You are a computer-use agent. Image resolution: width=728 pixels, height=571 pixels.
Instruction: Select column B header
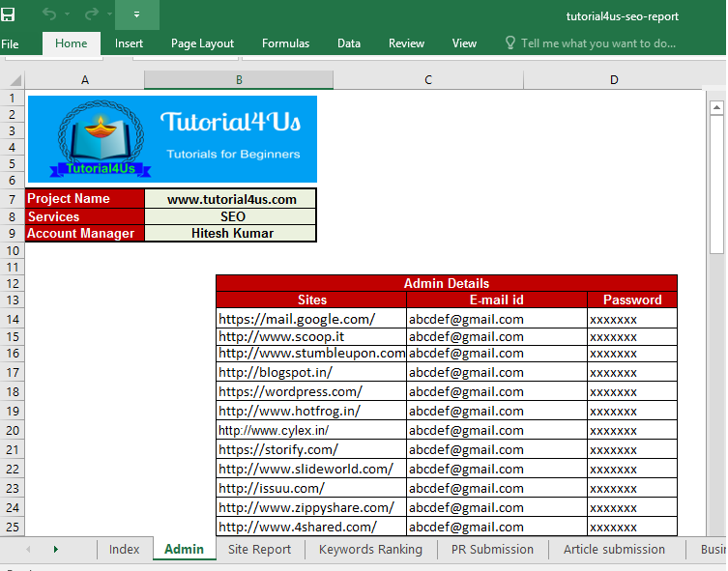point(239,80)
